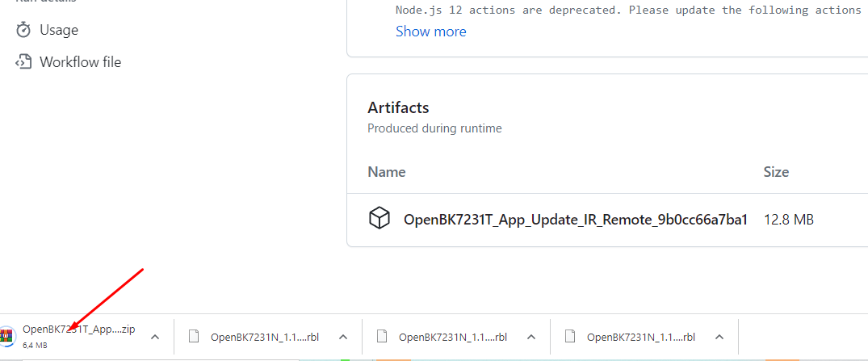Click the Usage stopwatch icon
Viewport: 868px width, 361px height.
pos(23,30)
